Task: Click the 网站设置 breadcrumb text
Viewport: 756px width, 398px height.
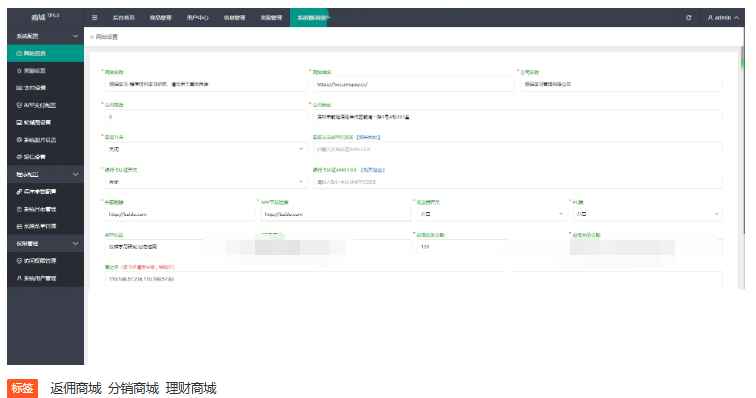Action: point(107,37)
